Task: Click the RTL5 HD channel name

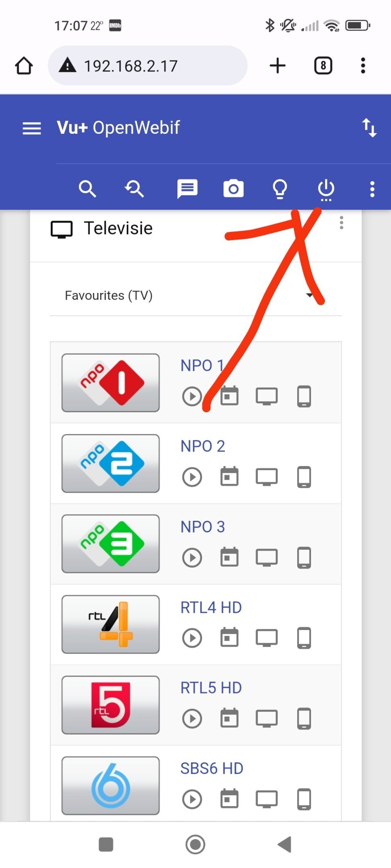Action: [x=211, y=688]
